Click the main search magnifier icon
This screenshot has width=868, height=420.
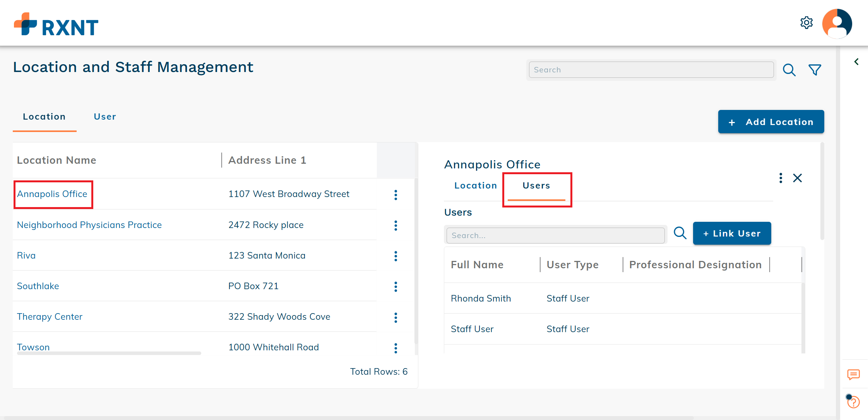pos(789,70)
